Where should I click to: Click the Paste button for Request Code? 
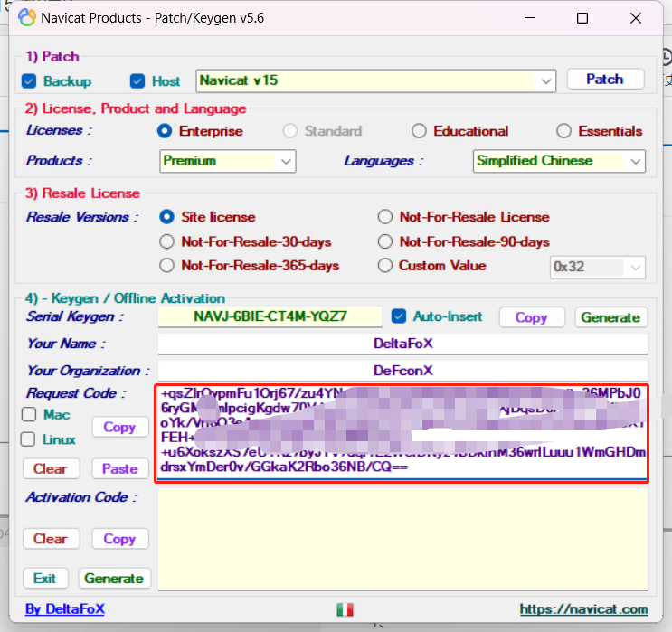pyautogui.click(x=119, y=468)
